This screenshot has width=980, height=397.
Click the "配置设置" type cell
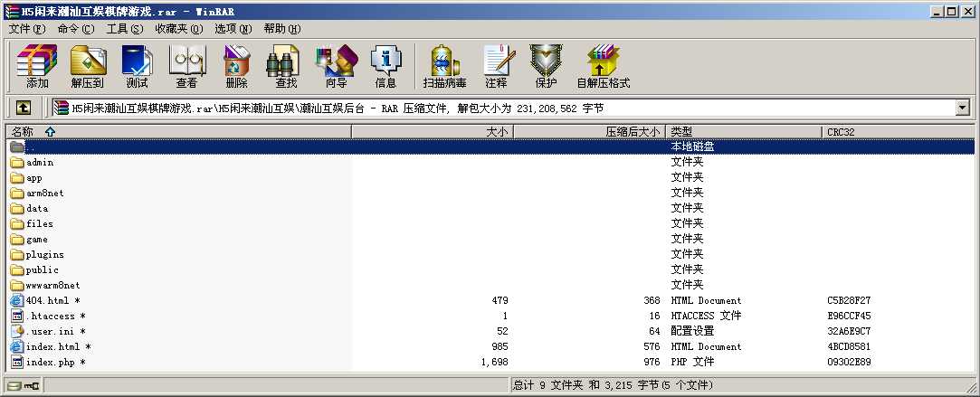click(692, 331)
